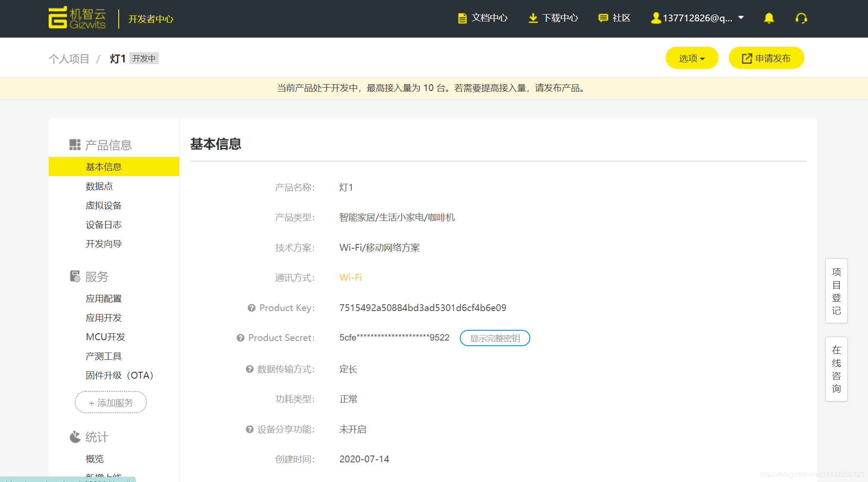The image size is (868, 482).
Task: Click the 设备分享功能 help icon
Action: [x=249, y=429]
